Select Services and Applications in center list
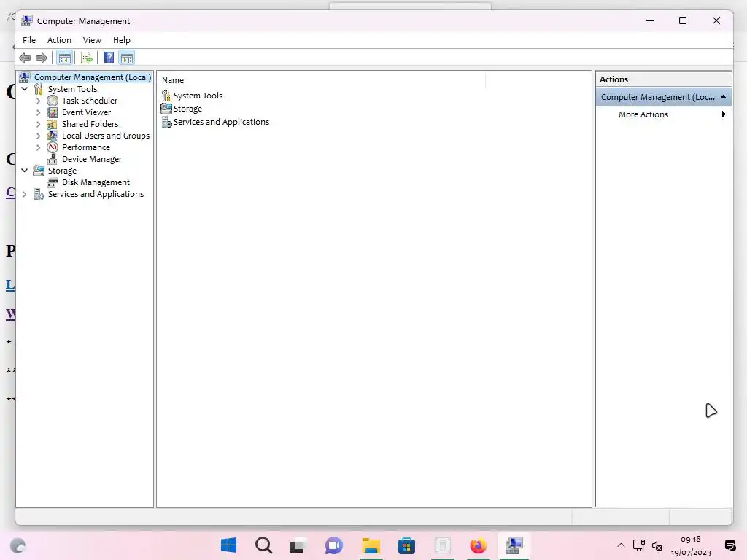 pyautogui.click(x=221, y=122)
